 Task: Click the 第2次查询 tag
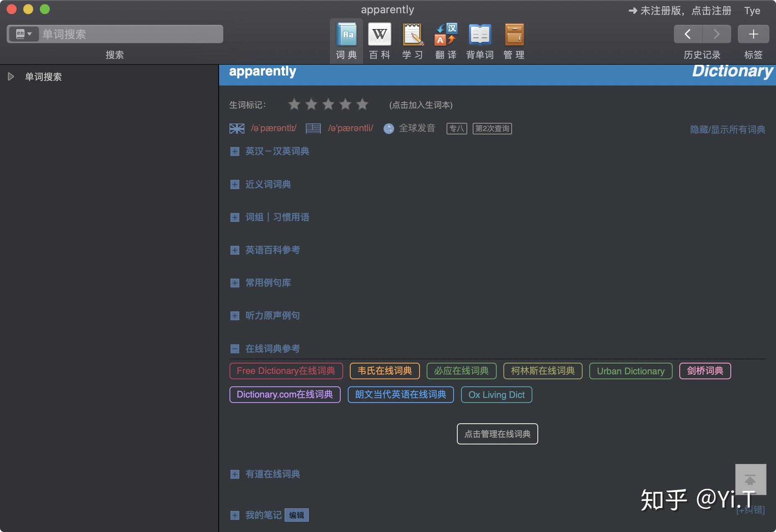pos(492,129)
